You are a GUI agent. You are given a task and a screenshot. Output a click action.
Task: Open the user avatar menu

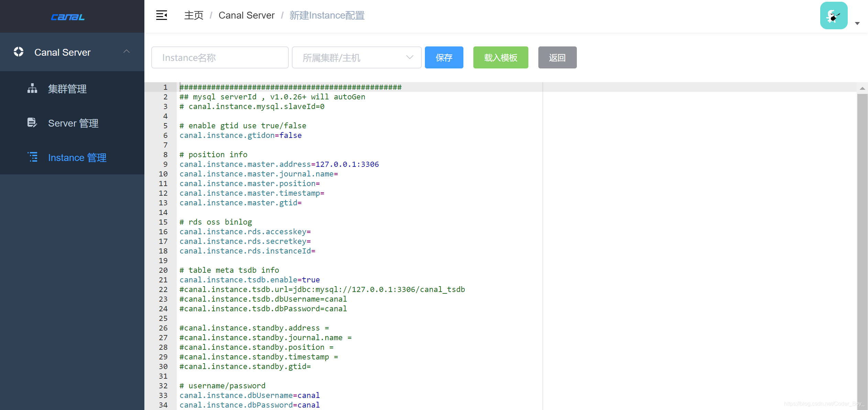(834, 15)
